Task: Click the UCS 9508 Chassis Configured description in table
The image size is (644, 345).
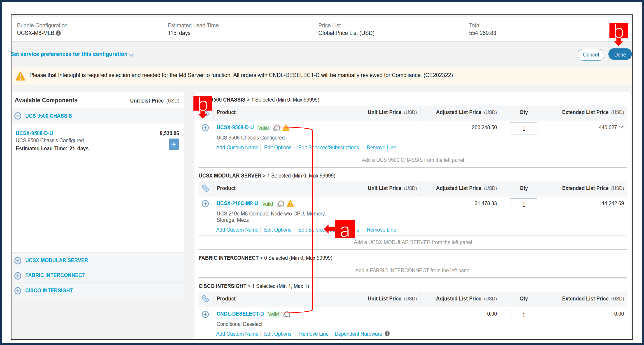Action: pyautogui.click(x=251, y=138)
